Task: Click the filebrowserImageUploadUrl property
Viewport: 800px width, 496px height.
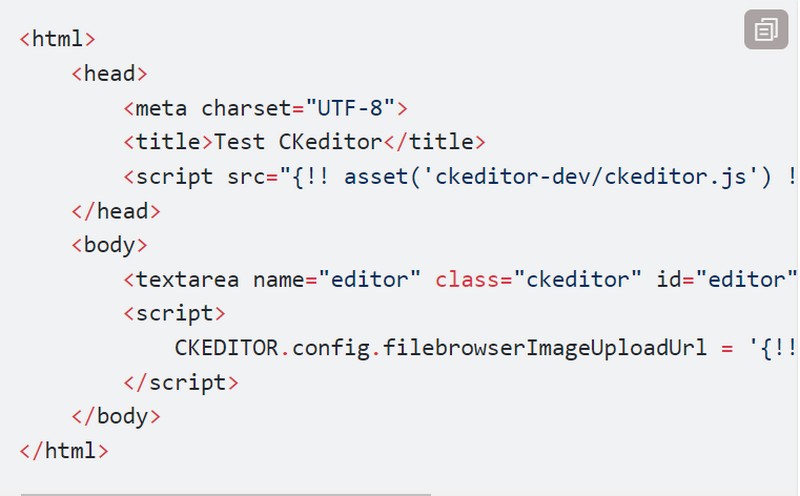Action: [x=544, y=348]
